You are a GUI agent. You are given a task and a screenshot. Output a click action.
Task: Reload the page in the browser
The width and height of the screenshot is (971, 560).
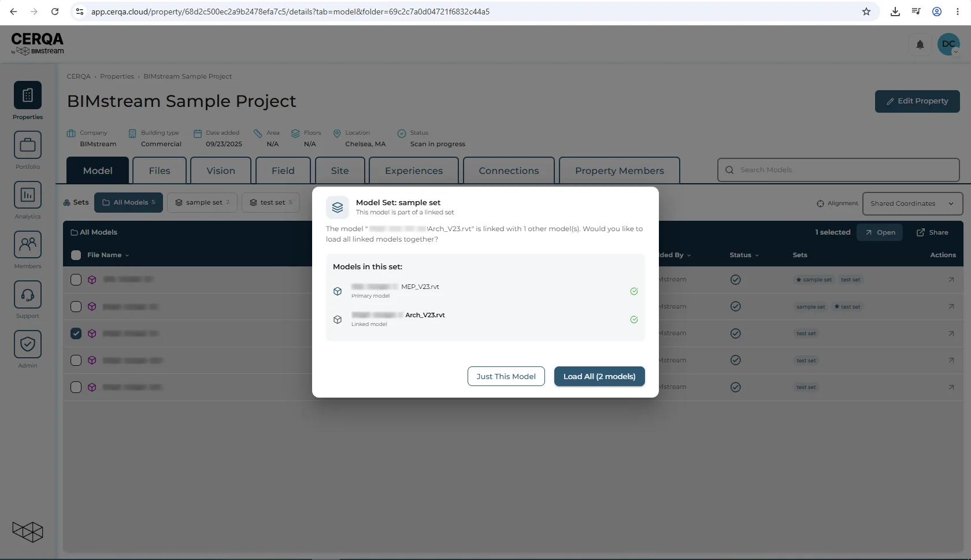tap(55, 12)
